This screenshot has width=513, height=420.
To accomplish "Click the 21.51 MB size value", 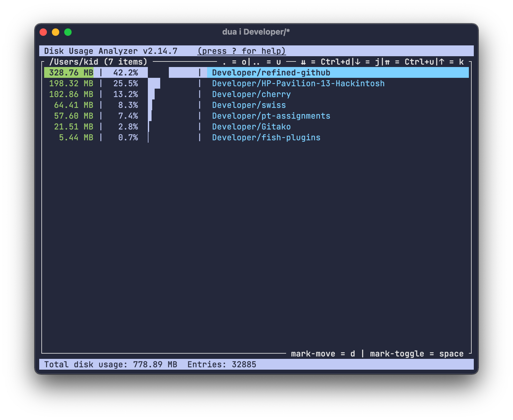I will 73,127.
